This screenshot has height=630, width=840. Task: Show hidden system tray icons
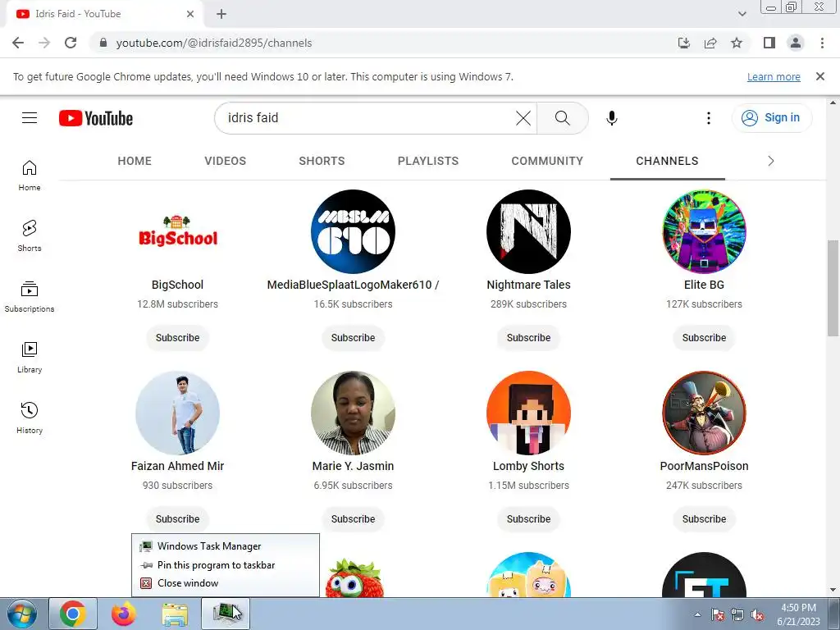[x=697, y=614]
